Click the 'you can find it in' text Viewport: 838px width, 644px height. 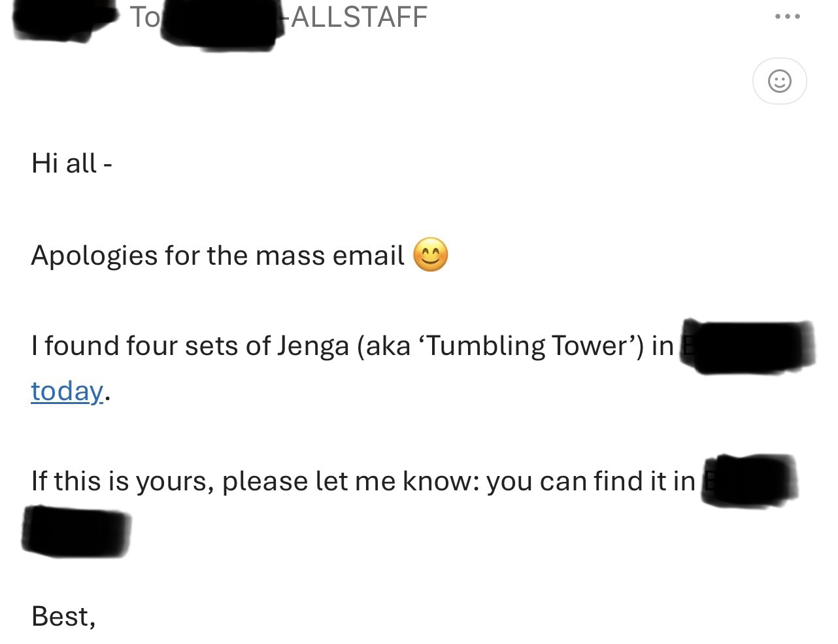590,481
